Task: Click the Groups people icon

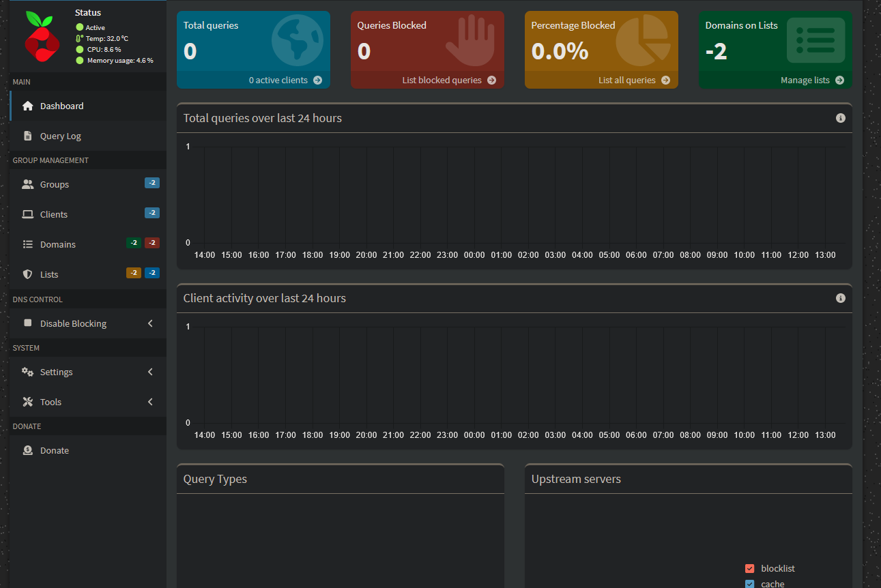Action: click(28, 184)
